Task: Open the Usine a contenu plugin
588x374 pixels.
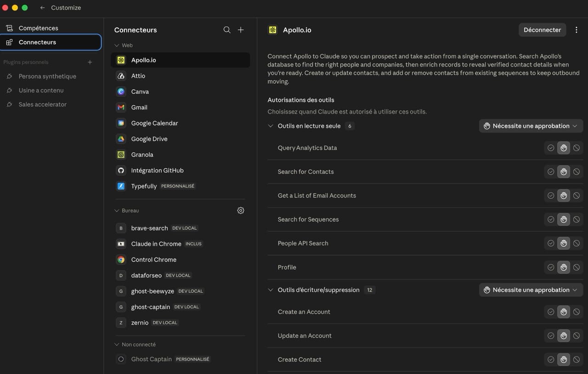Action: click(x=51, y=90)
